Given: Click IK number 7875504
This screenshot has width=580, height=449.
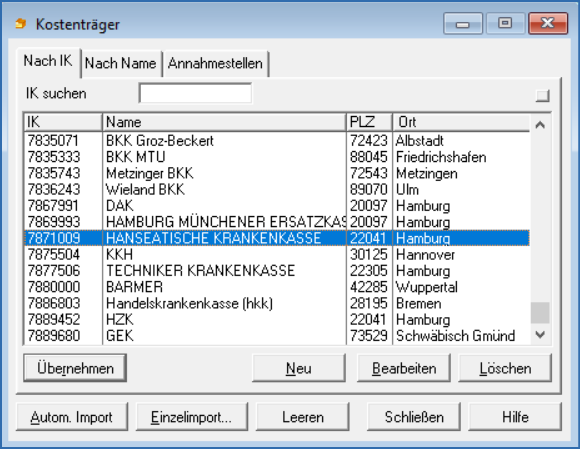Looking at the screenshot, I should coord(53,254).
